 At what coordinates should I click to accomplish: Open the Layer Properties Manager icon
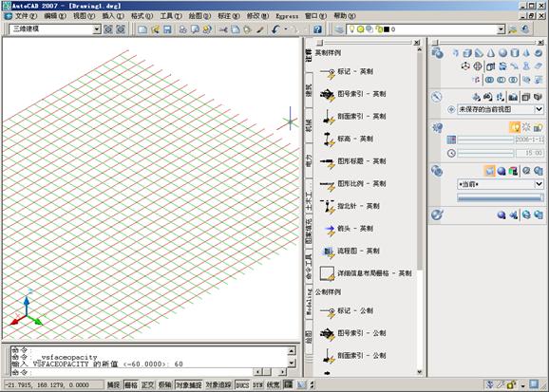pos(339,29)
